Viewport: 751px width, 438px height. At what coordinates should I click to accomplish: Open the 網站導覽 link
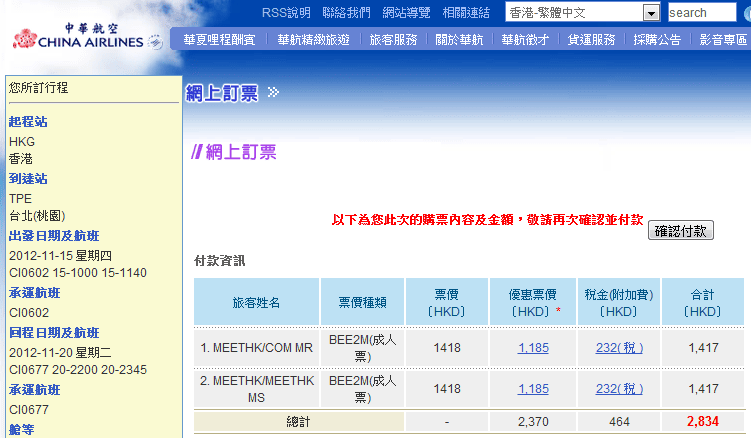(x=406, y=13)
